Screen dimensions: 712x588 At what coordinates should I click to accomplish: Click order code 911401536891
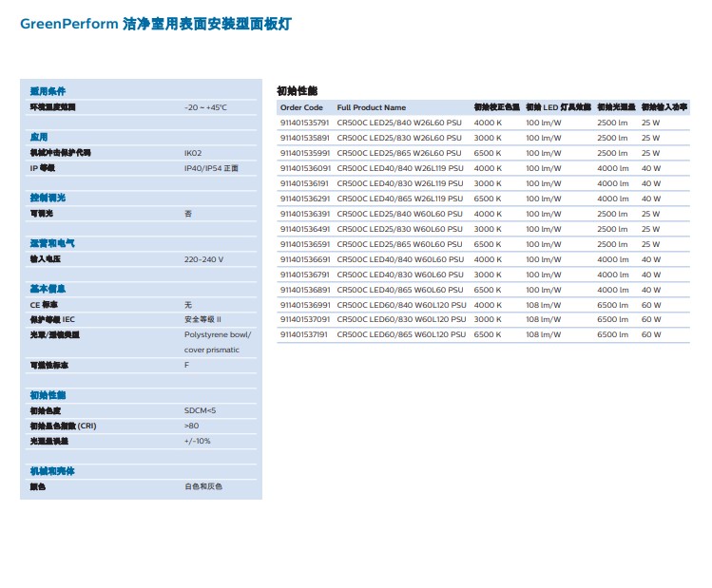coord(305,290)
